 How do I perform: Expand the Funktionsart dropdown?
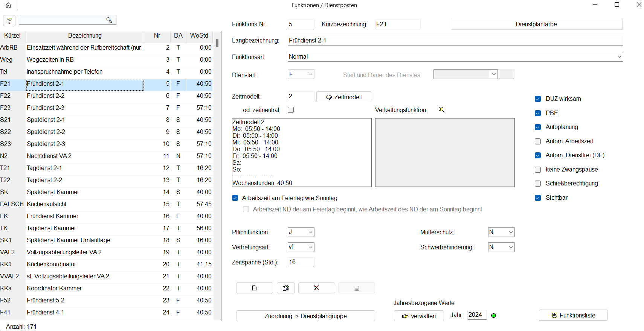[619, 57]
